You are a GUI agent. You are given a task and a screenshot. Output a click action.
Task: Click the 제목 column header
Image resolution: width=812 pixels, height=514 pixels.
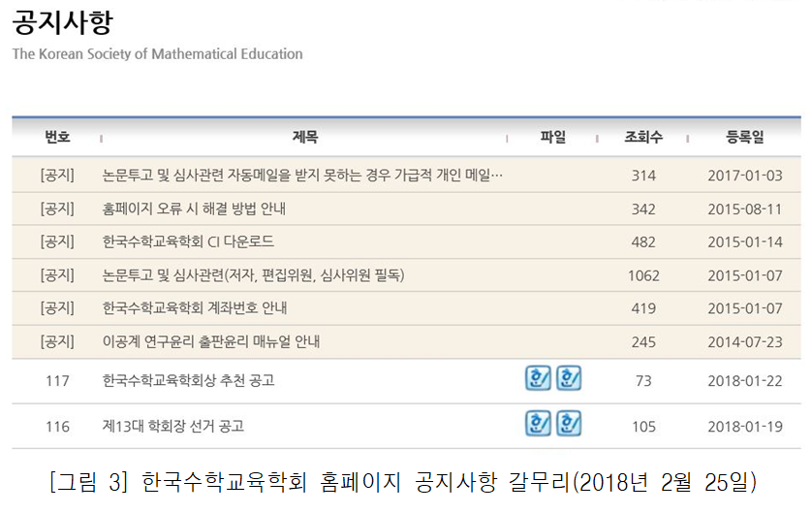tap(305, 138)
